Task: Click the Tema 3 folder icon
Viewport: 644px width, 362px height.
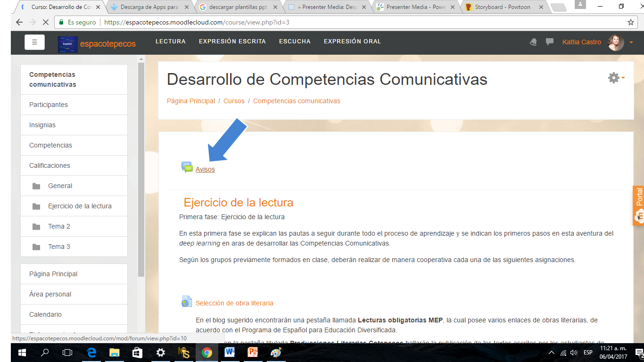Action: [x=36, y=247]
